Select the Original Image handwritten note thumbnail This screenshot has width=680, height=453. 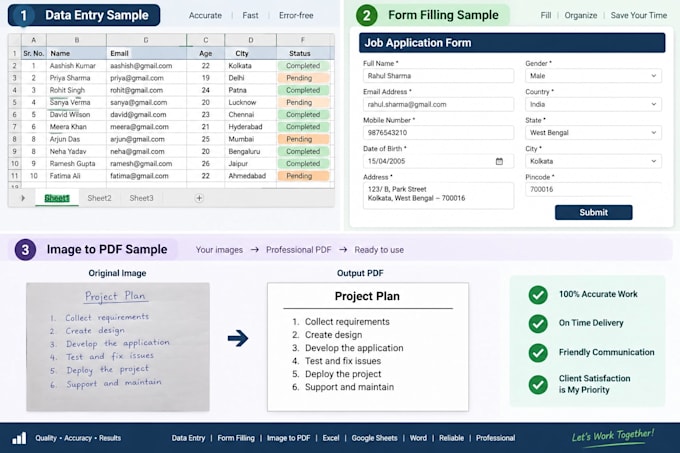118,347
